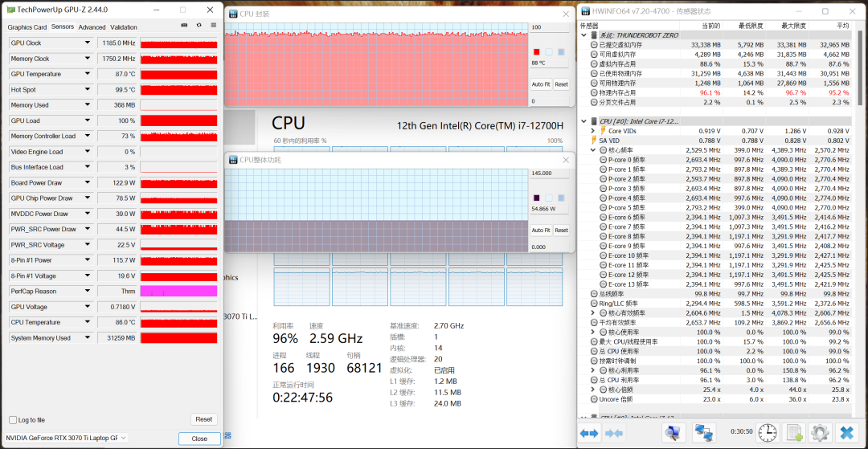
Task: Click HWiNFO networked monitors icon
Action: [703, 432]
